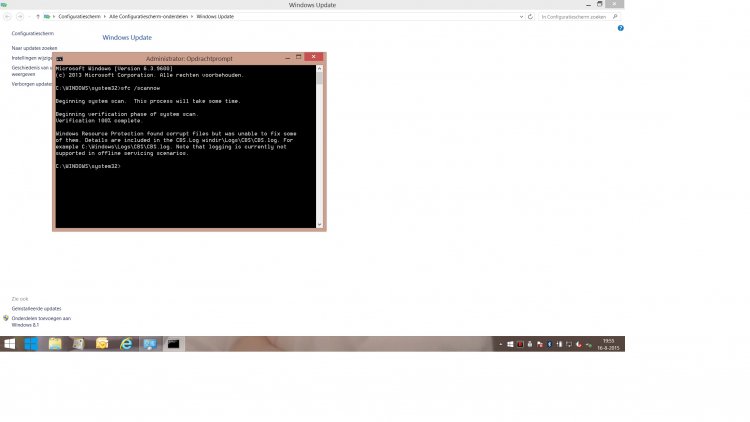Close the Administrator: Opdrachtprompt window
The height and width of the screenshot is (422, 750).
[314, 57]
